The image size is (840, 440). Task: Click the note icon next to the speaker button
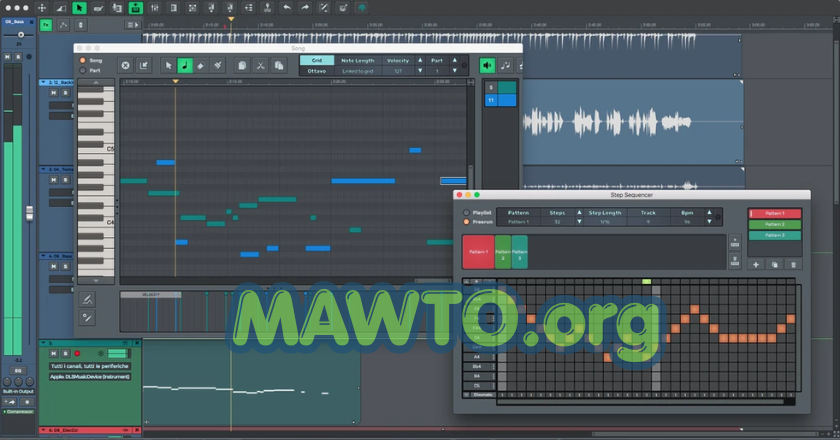tap(505, 65)
